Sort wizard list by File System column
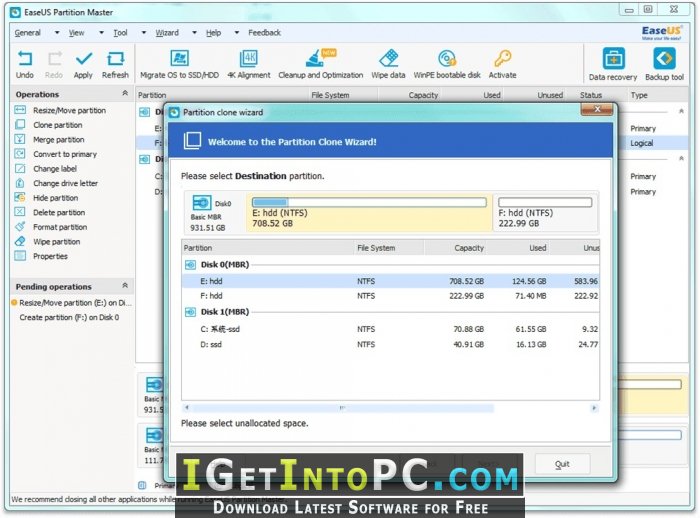The image size is (700, 518). 388,248
